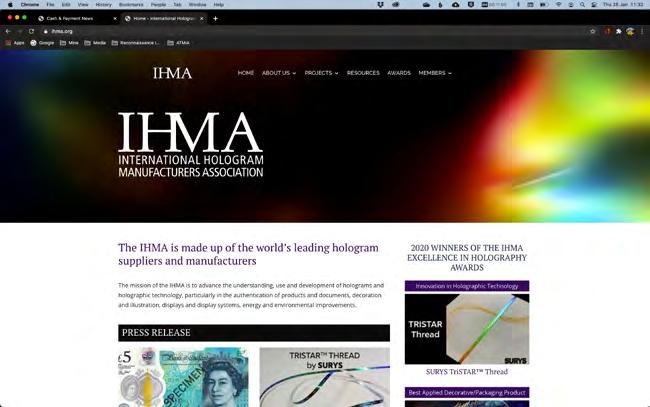
Task: Open the Edit menu
Action: 66,5
